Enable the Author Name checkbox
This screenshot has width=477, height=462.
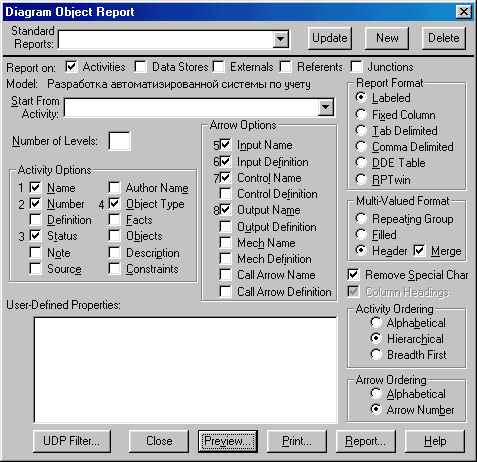point(114,187)
